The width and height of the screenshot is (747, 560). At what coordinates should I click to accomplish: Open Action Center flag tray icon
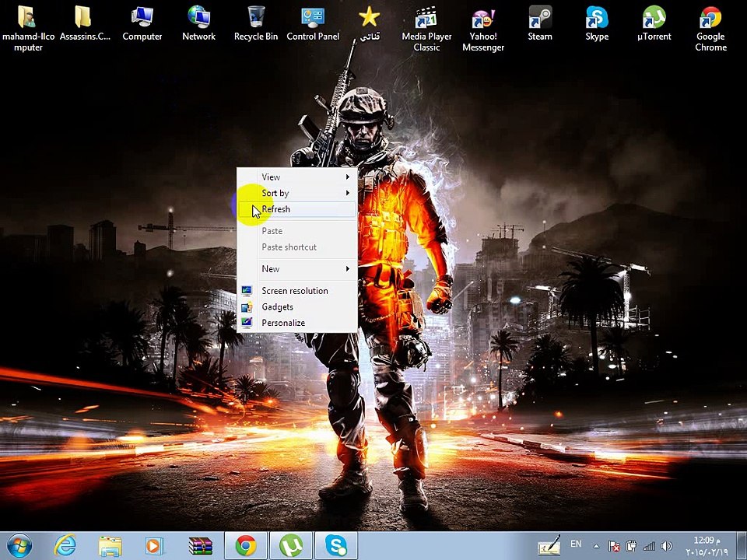coord(614,546)
